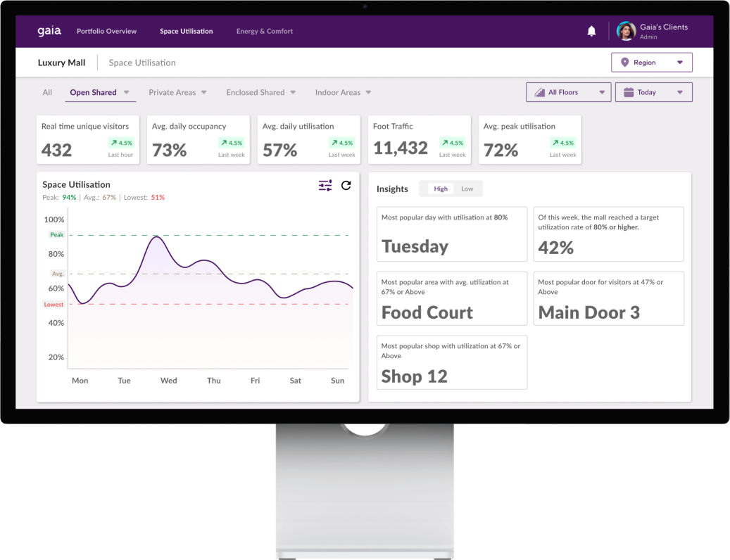This screenshot has height=560, width=730.
Task: Open the chart filter settings icon
Action: (325, 186)
